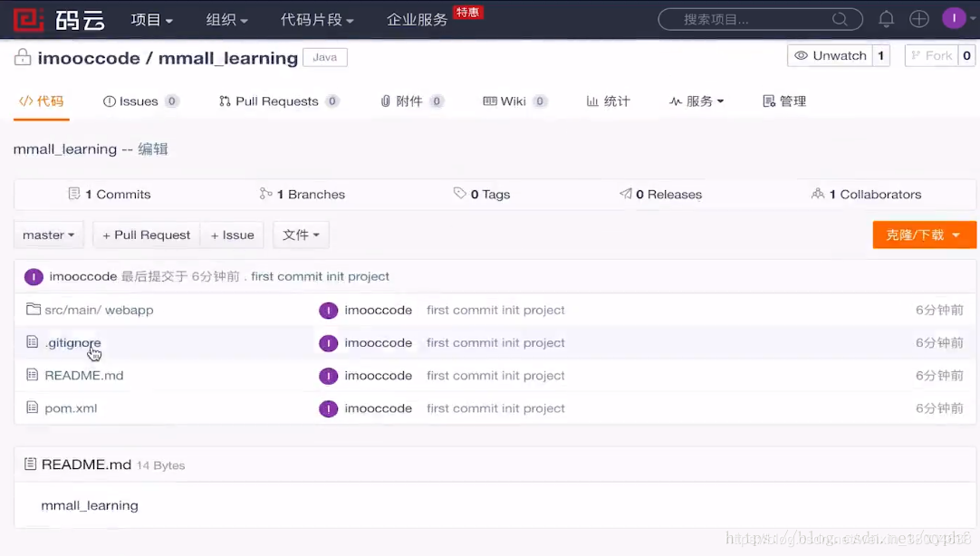Image resolution: width=980 pixels, height=556 pixels.
Task: Click the + Pull Request button
Action: point(146,235)
